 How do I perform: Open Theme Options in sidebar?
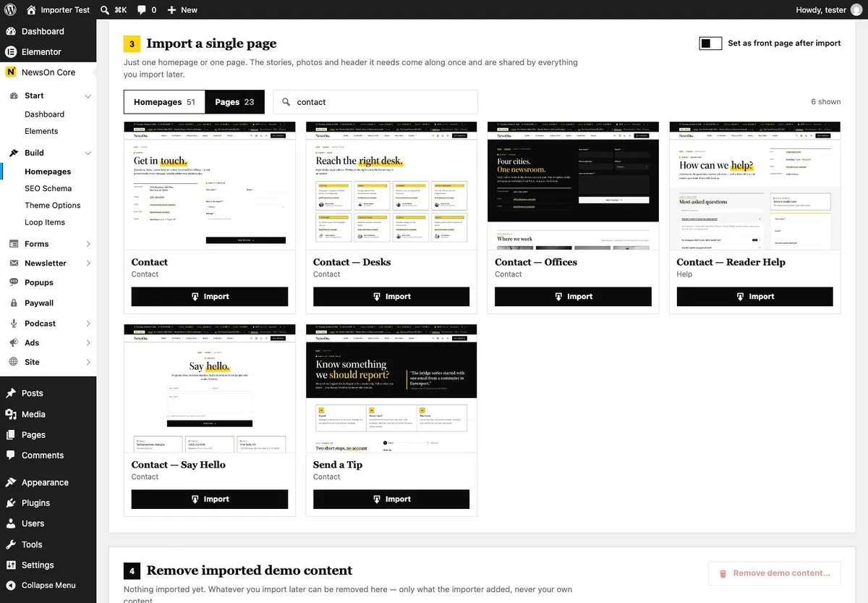pyautogui.click(x=52, y=206)
